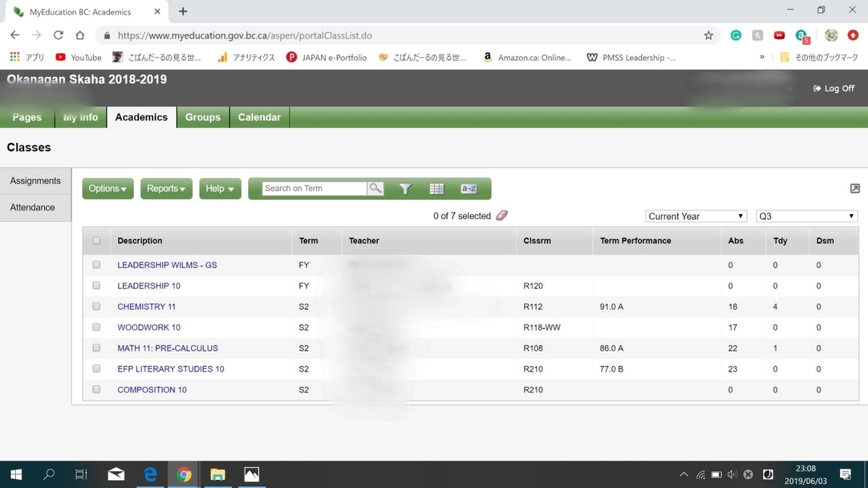Viewport: 868px width, 488px height.
Task: Open the notification center icon
Action: pyautogui.click(x=846, y=474)
